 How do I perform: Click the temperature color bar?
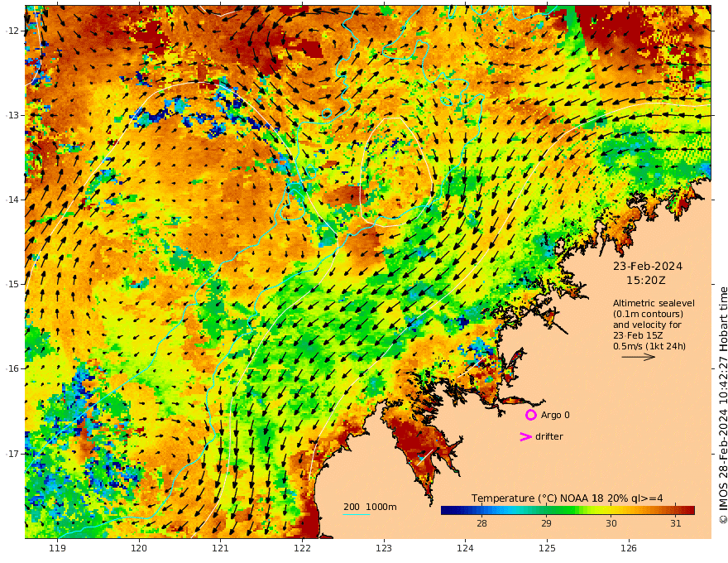[x=568, y=510]
